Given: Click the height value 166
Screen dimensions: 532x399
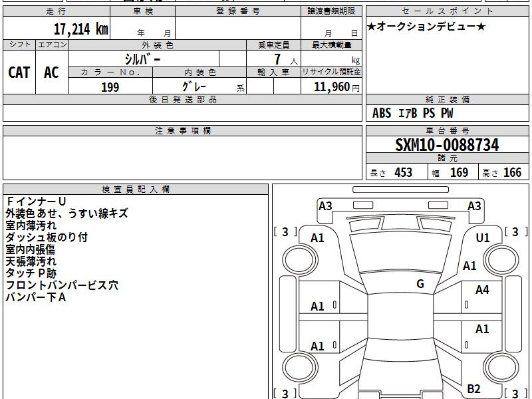Looking at the screenshot, I should click(x=512, y=172).
